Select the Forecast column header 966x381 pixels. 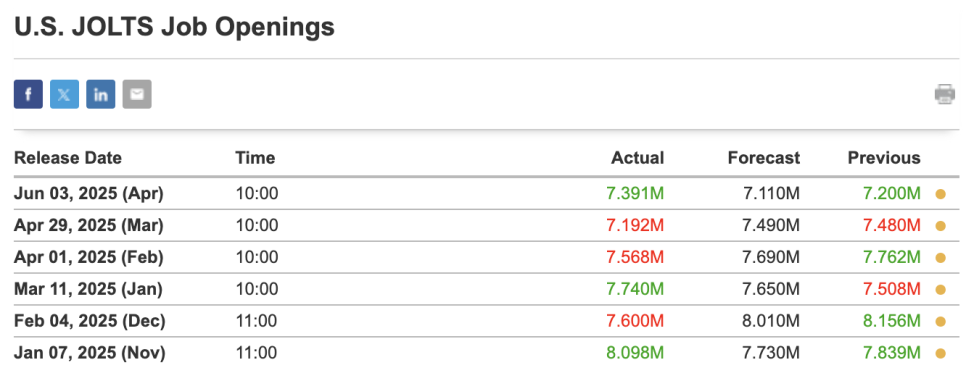[764, 158]
